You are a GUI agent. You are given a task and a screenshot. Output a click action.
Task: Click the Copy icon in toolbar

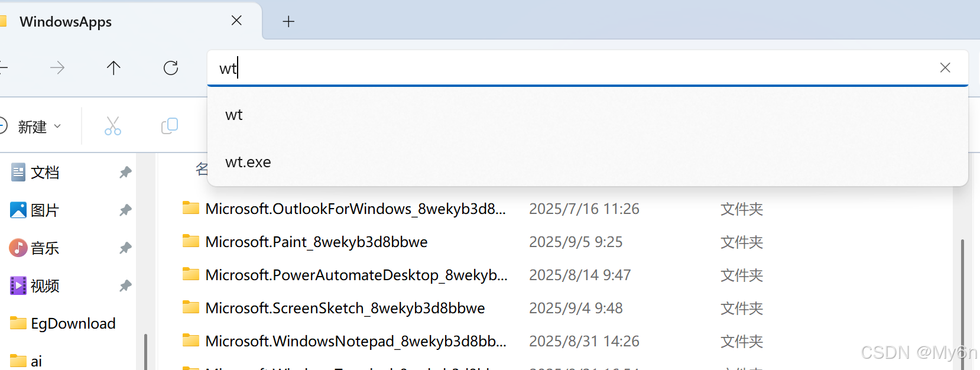170,126
